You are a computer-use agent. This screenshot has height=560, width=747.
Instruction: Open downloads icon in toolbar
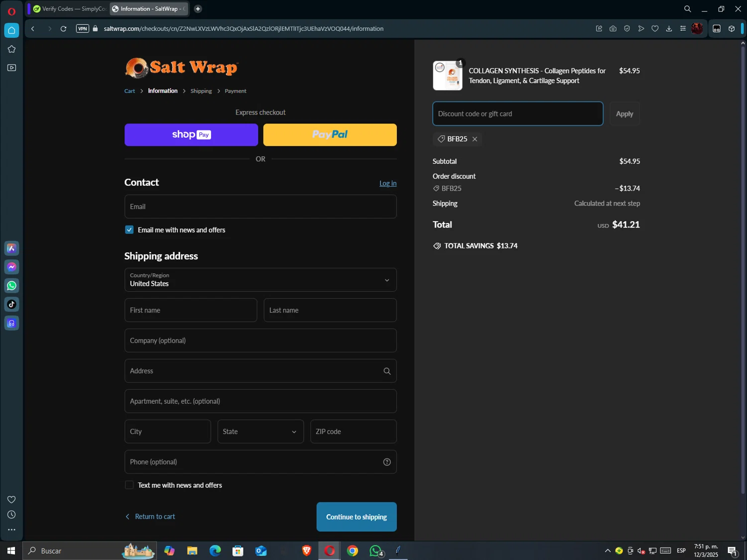669,29
